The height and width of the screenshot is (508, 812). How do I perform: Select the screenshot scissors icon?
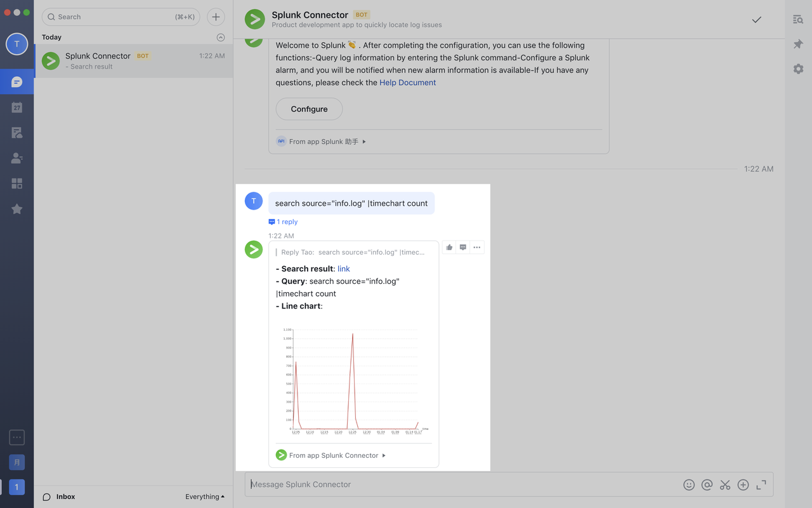725,485
